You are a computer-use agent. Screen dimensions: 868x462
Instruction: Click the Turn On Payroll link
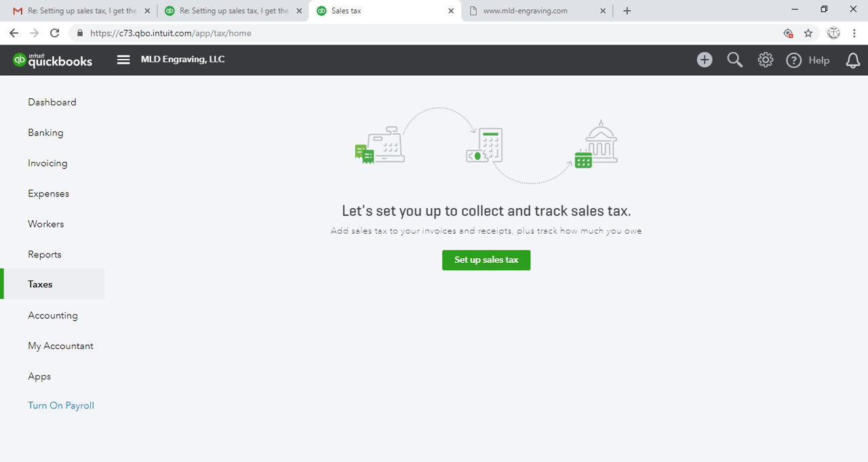61,406
